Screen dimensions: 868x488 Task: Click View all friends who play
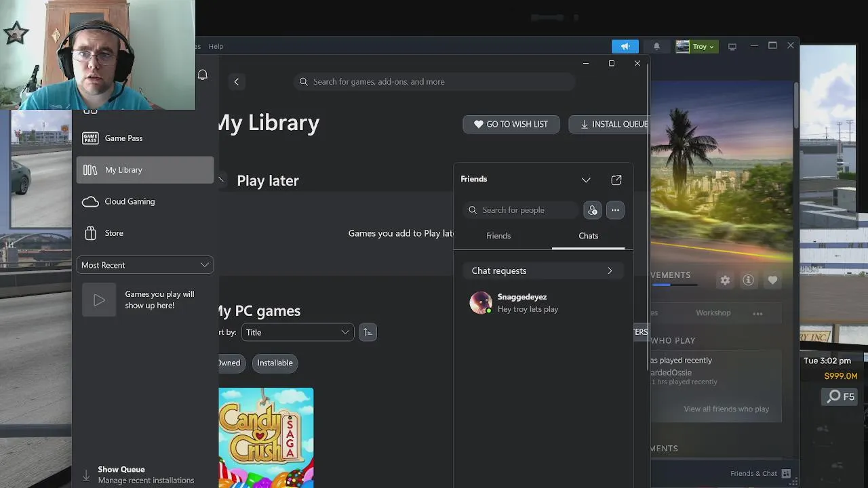coord(726,409)
